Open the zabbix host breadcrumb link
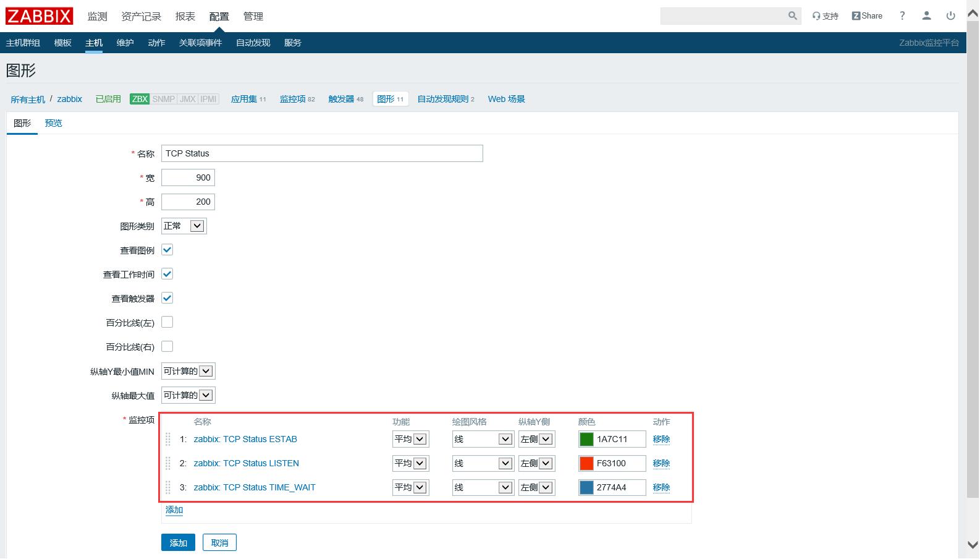The image size is (980, 559). pyautogui.click(x=69, y=99)
